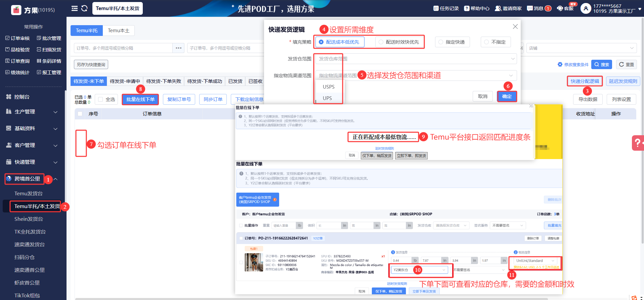The width and height of the screenshot is (644, 300).
Task: Open 批次管理 shortcut in sidebar
Action: click(49, 38)
